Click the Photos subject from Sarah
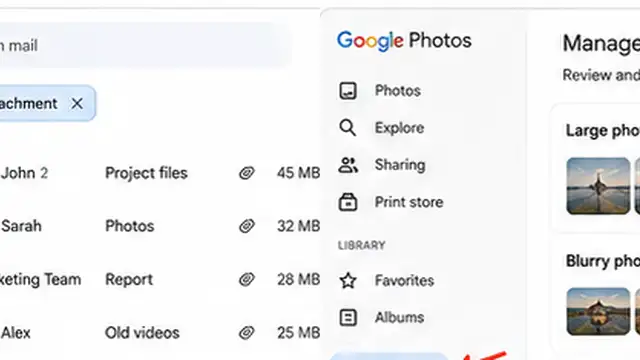Viewport: 640px width, 360px height. (x=130, y=226)
